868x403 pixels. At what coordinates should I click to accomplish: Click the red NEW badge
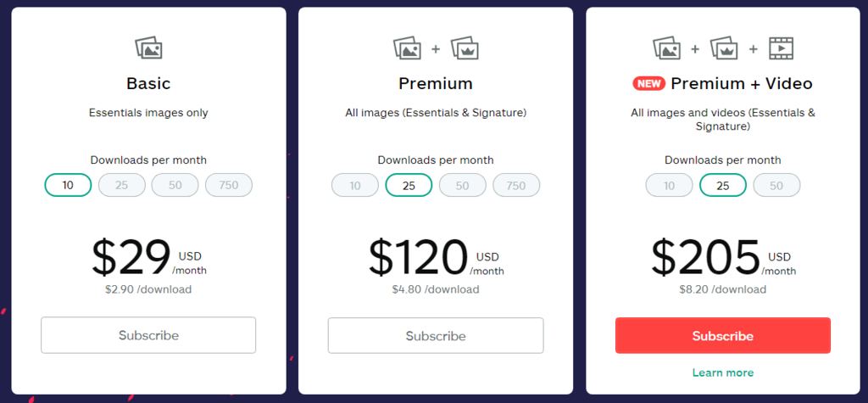tap(648, 84)
